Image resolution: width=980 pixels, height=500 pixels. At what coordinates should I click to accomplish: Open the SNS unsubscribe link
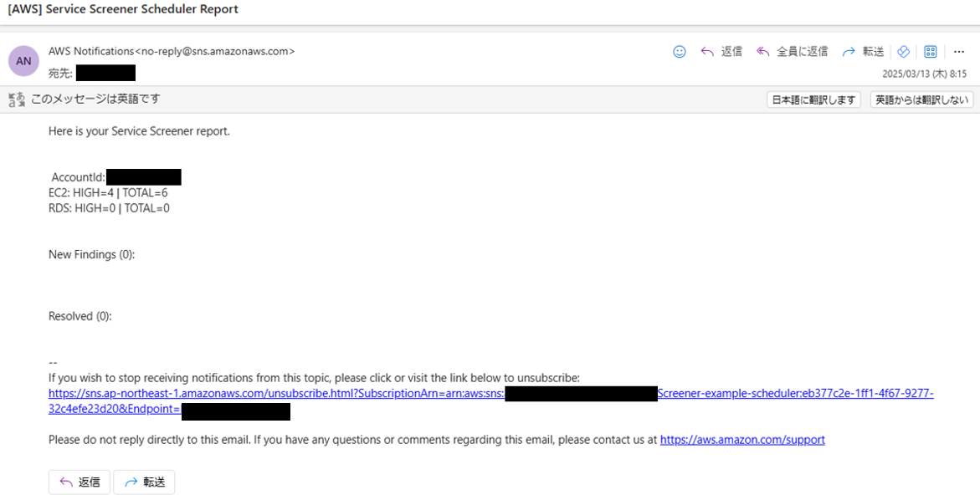coord(491,401)
